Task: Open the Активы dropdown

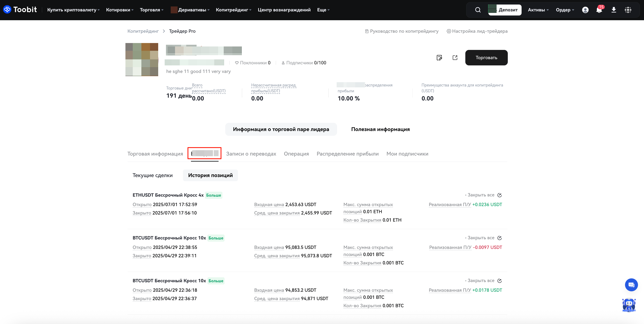Action: pyautogui.click(x=538, y=10)
